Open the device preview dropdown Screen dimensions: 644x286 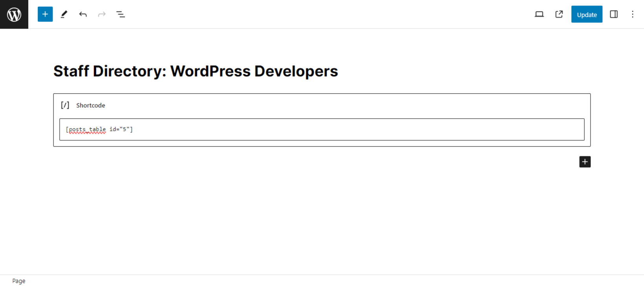(x=539, y=14)
